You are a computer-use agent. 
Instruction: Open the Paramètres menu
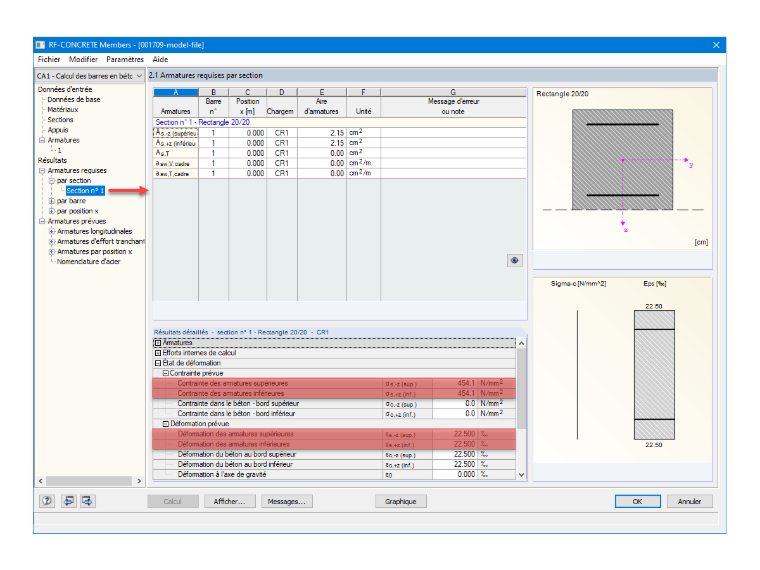125,59
